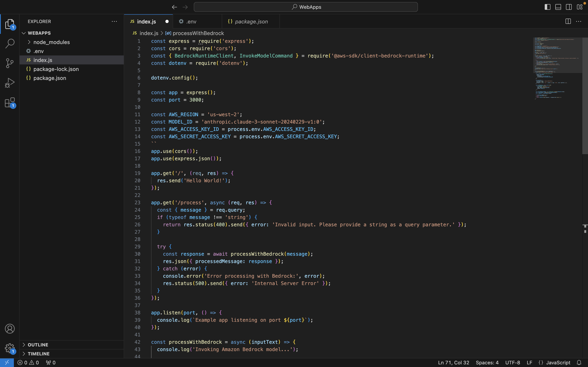Click the Customize Layout icon
Screen dimensions: 588x367
(x=580, y=7)
